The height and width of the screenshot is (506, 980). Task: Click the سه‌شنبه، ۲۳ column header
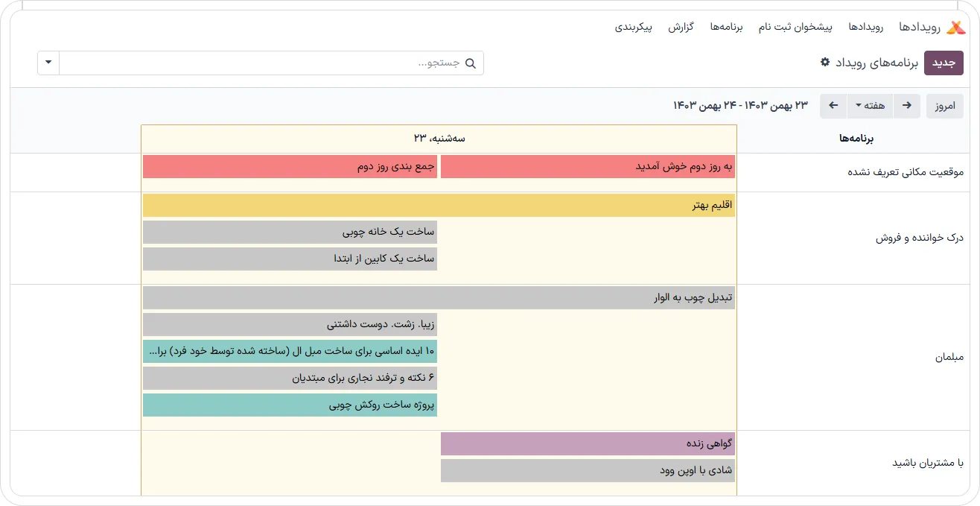tap(439, 139)
